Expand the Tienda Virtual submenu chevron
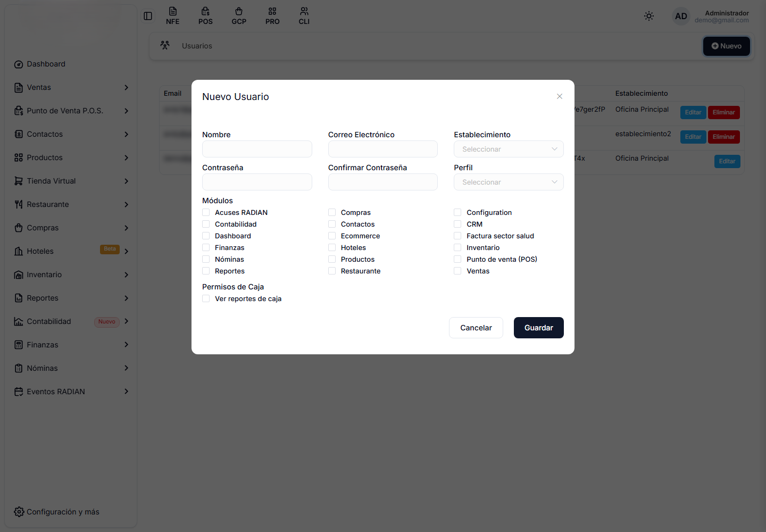Viewport: 766px width, 532px height. pyautogui.click(x=126, y=181)
